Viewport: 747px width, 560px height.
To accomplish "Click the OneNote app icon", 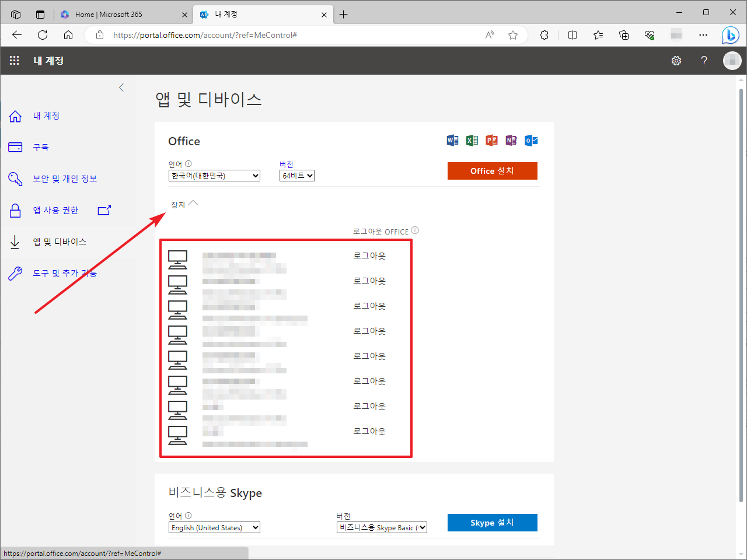I will (511, 140).
